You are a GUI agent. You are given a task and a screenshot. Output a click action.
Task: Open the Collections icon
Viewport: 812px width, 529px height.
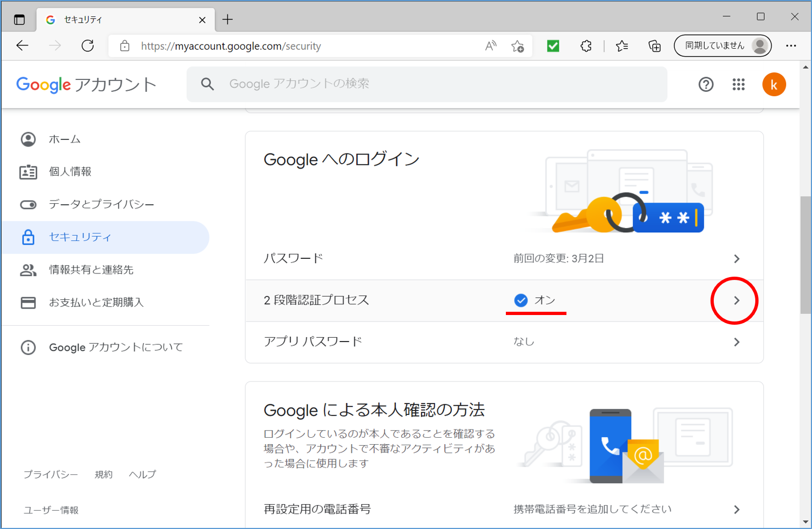[x=654, y=46]
